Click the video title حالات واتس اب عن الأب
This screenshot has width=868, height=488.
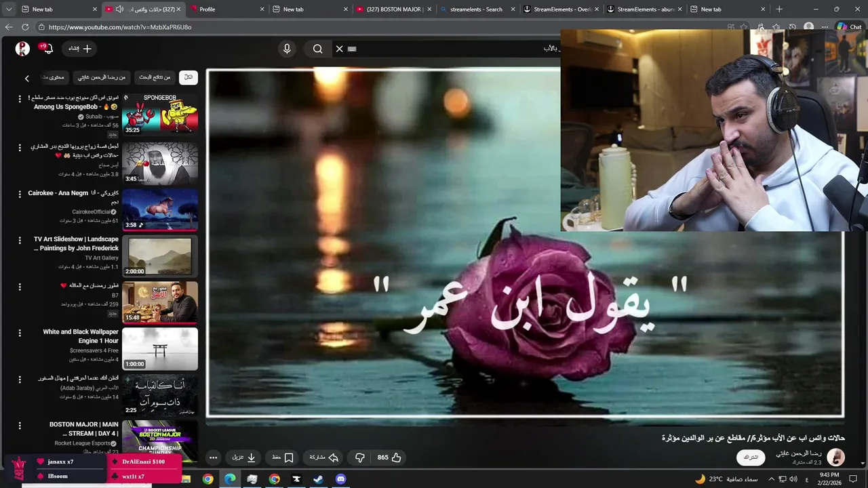click(x=753, y=438)
